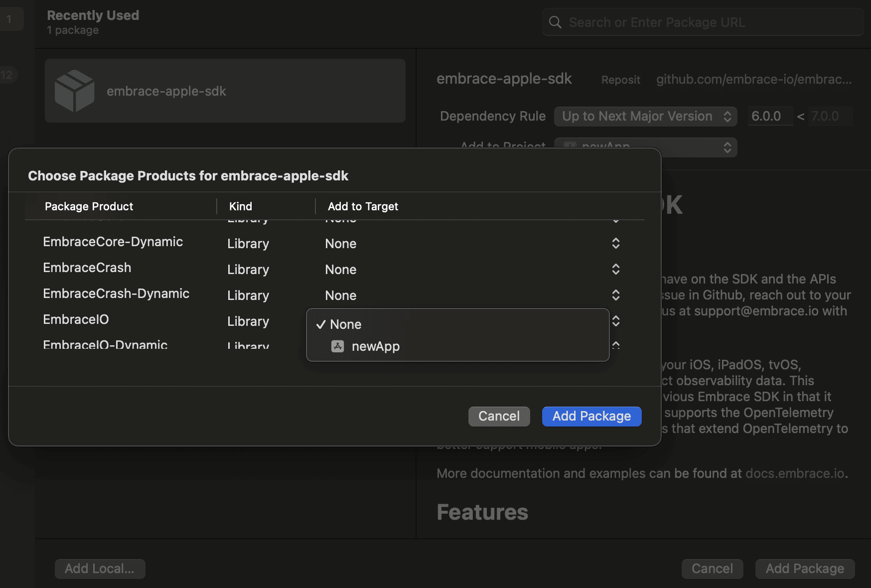Viewport: 871px width, 588px height.
Task: Open target dropdown for EmbraceCore-Dynamic
Action: coord(616,243)
